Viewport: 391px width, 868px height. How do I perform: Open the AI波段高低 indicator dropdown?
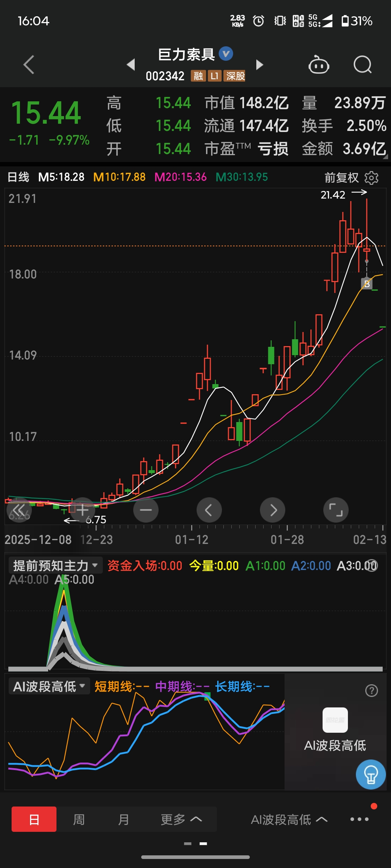pos(49,686)
